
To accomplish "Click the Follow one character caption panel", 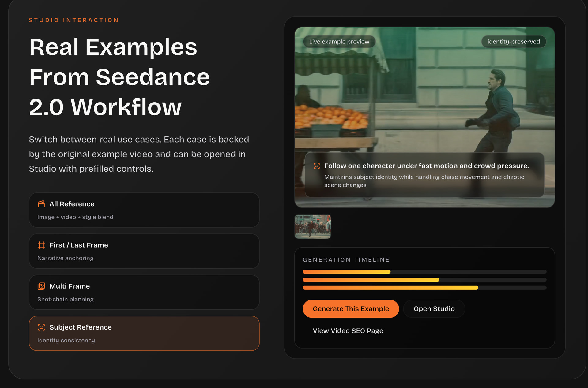I will coord(424,175).
